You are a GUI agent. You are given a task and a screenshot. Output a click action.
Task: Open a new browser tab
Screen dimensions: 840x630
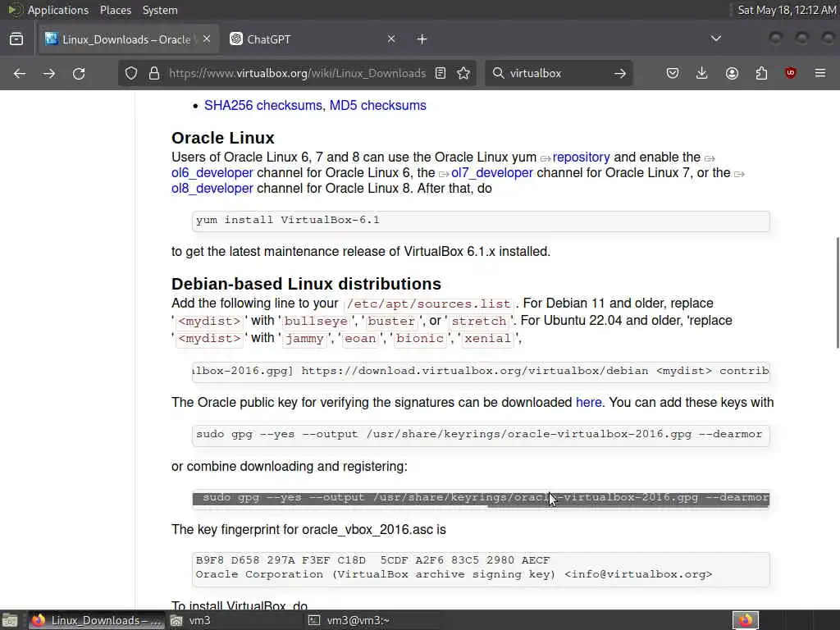(x=422, y=39)
